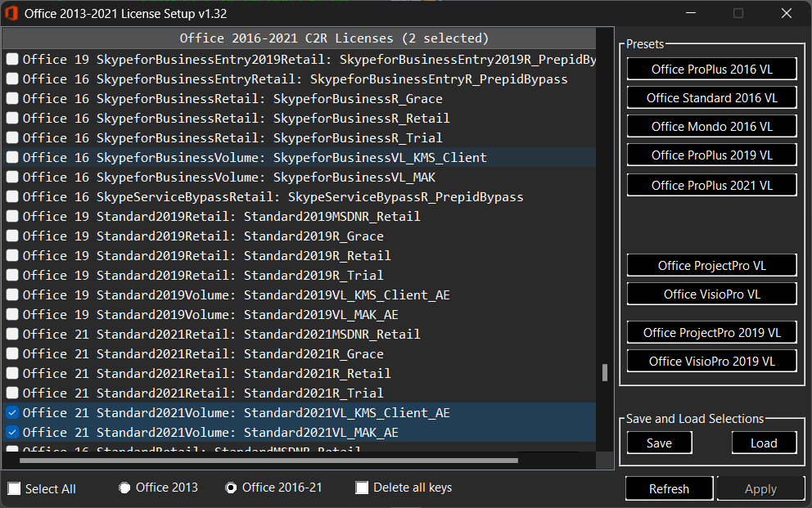The image size is (812, 508).
Task: Check the Standard2021R_Grace checkbox
Action: coord(12,354)
